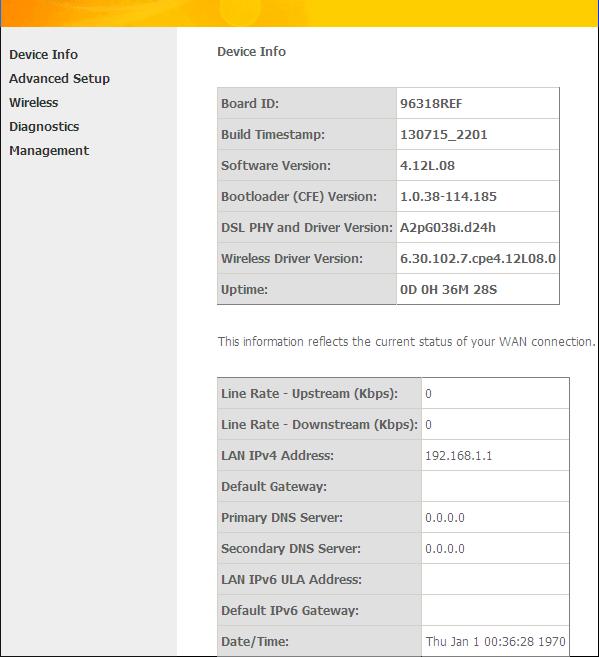Select the Primary DNS value 0.0.0.0
599x657 pixels.
coord(445,517)
